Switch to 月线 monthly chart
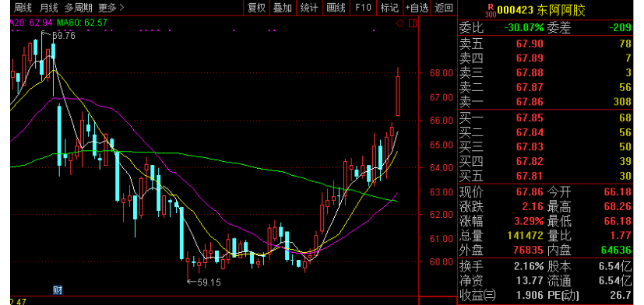 [48, 7]
